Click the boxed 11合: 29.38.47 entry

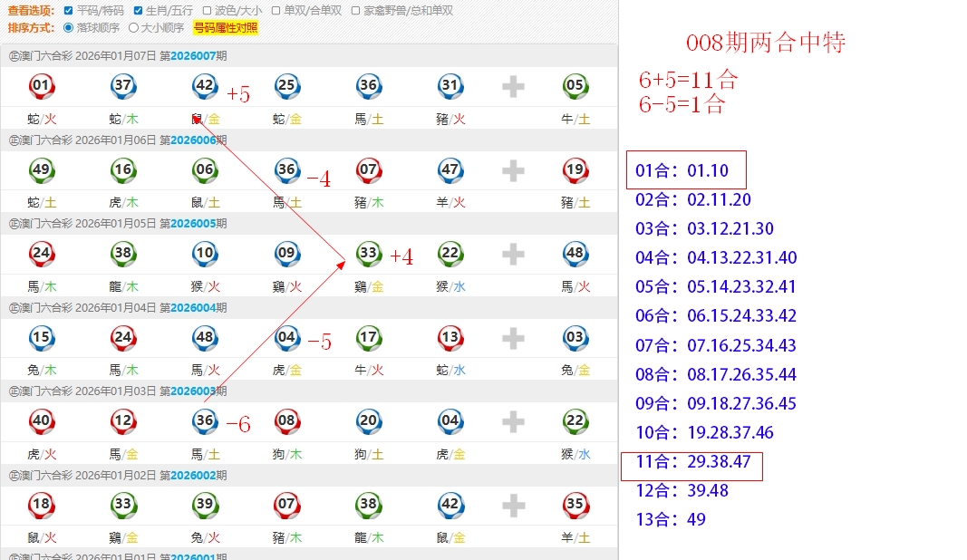click(691, 463)
